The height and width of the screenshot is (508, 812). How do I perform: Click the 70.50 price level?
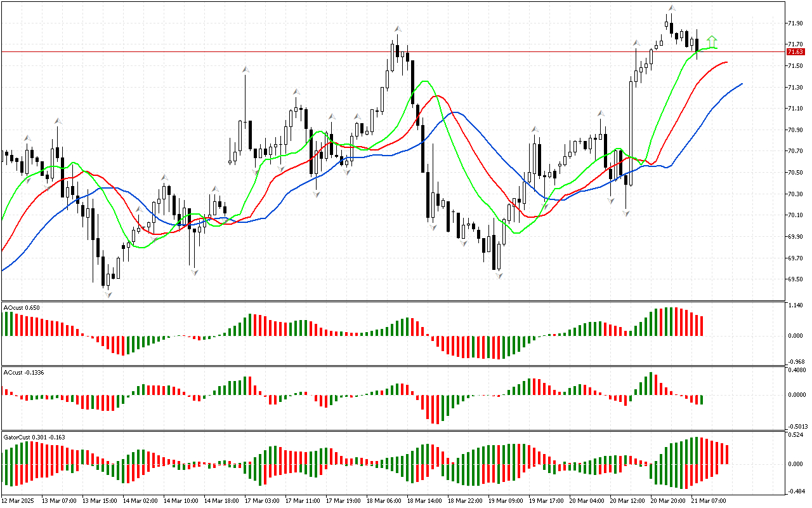[795, 173]
